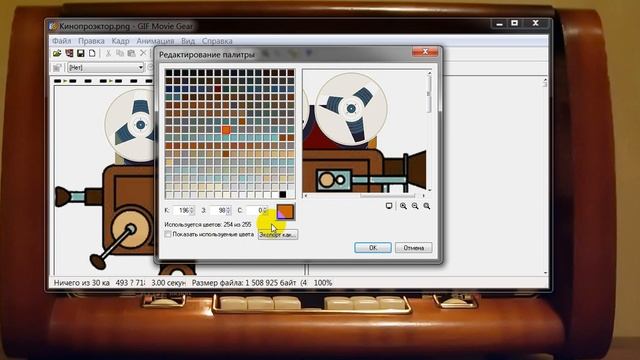
Task: Click the К (red) value field showing 196
Action: (181, 211)
